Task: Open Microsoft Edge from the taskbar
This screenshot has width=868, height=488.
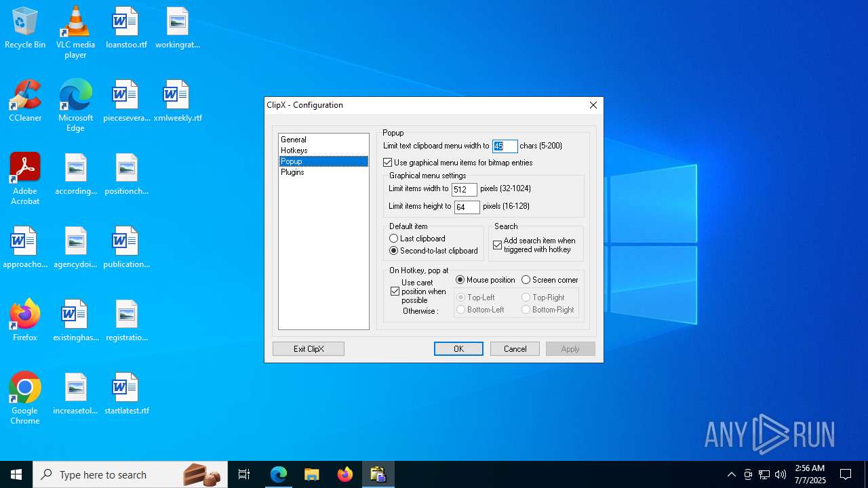Action: pos(279,474)
